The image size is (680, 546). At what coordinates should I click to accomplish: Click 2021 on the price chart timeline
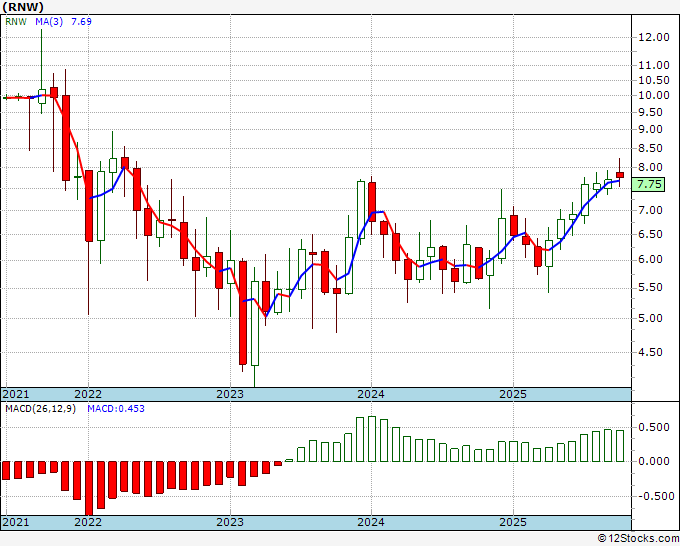(16, 394)
